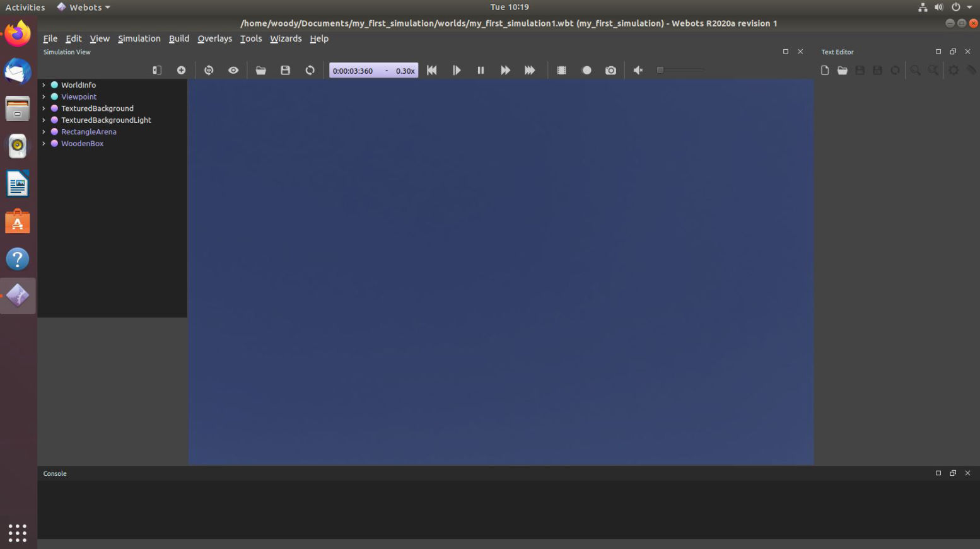Pause the simulation
Image resolution: width=980 pixels, height=549 pixels.
point(481,70)
